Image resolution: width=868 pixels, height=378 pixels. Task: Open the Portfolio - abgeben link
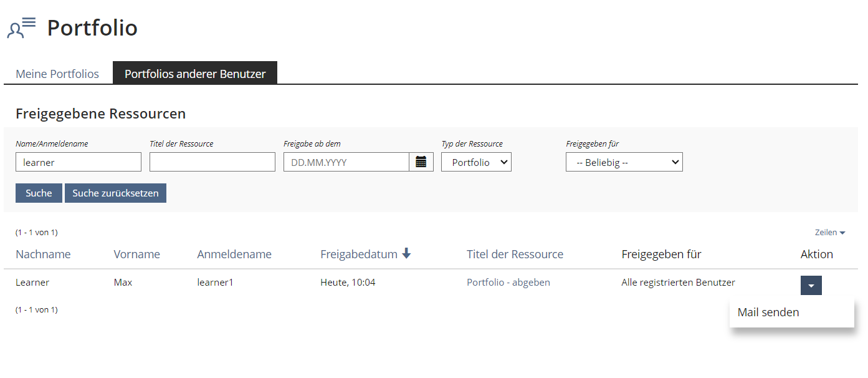tap(508, 283)
